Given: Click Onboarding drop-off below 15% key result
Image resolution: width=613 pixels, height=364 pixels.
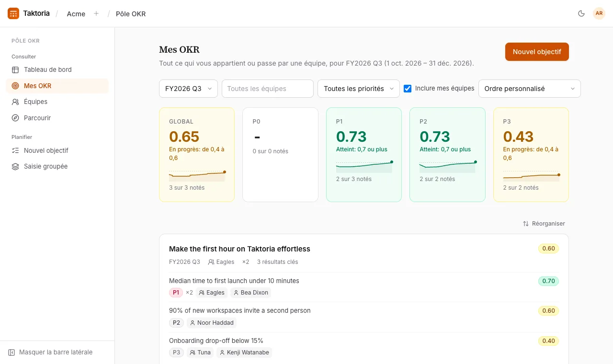Looking at the screenshot, I should pos(216,341).
